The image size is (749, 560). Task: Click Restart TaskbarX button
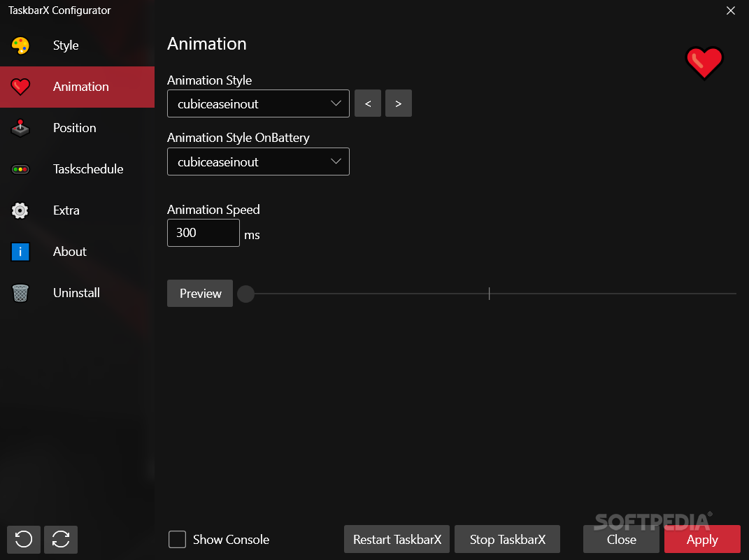[397, 540]
